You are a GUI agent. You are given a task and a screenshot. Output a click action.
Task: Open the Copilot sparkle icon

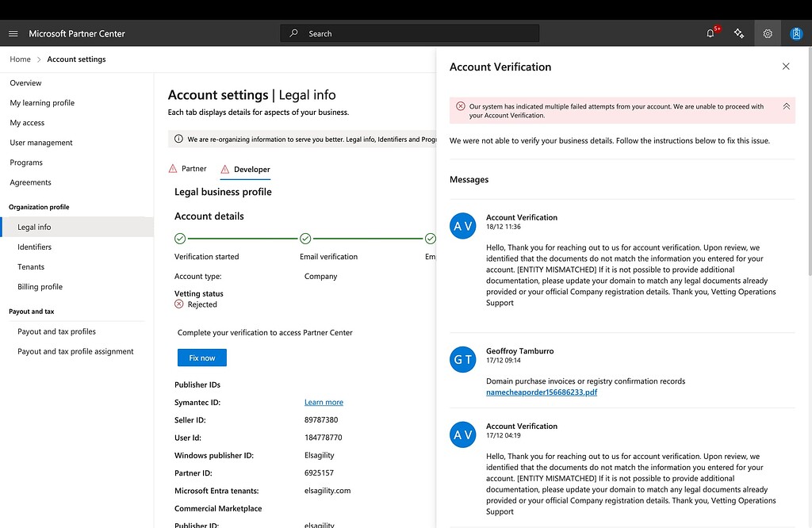coord(739,33)
